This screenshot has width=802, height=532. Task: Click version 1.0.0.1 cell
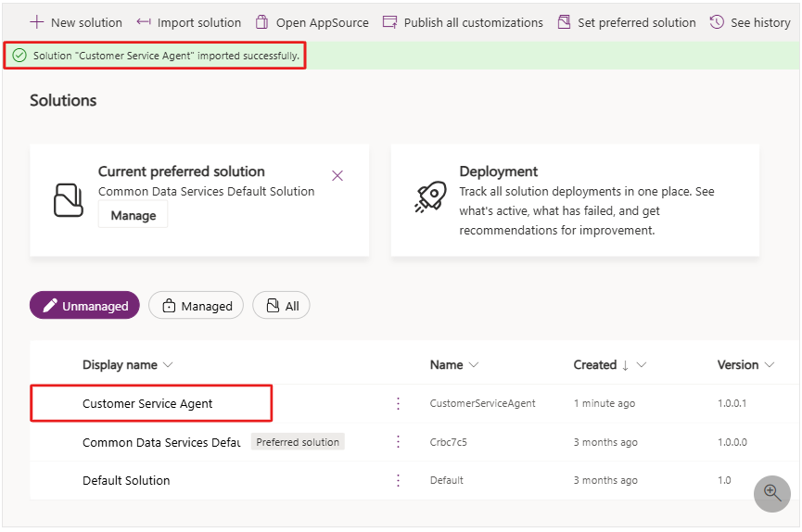pyautogui.click(x=732, y=403)
